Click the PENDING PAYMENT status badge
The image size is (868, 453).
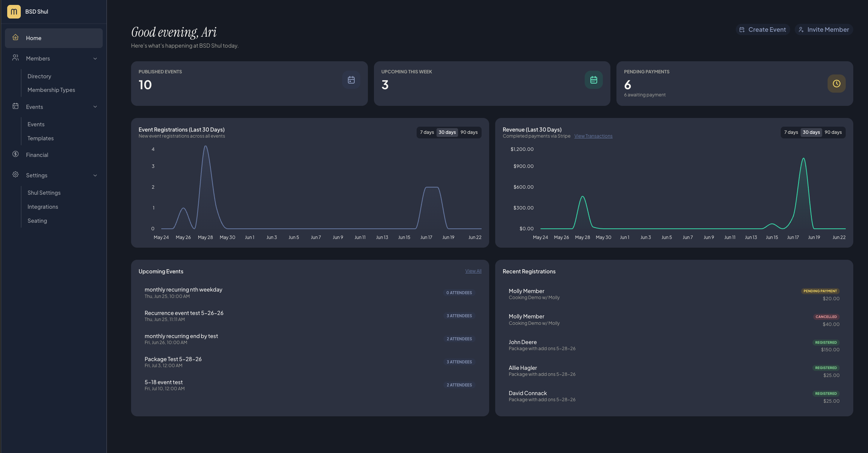(x=820, y=291)
